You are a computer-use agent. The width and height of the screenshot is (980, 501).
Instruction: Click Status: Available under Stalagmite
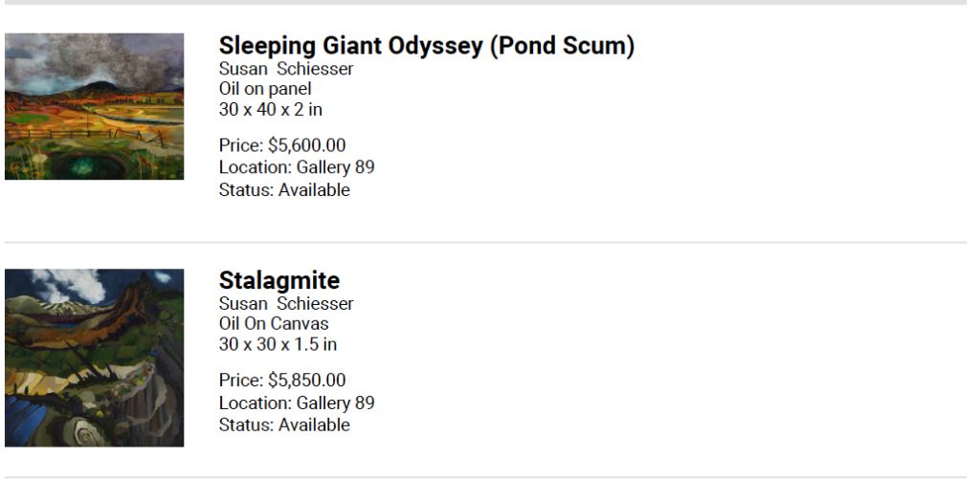pos(284,425)
